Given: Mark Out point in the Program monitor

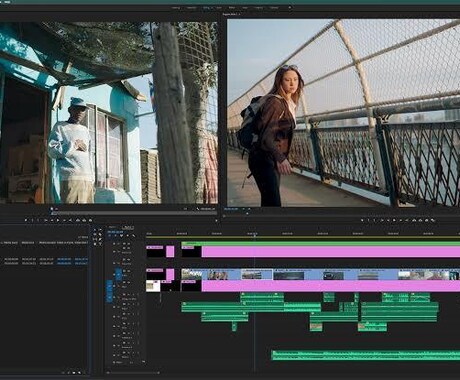Looking at the screenshot, I should [374, 220].
